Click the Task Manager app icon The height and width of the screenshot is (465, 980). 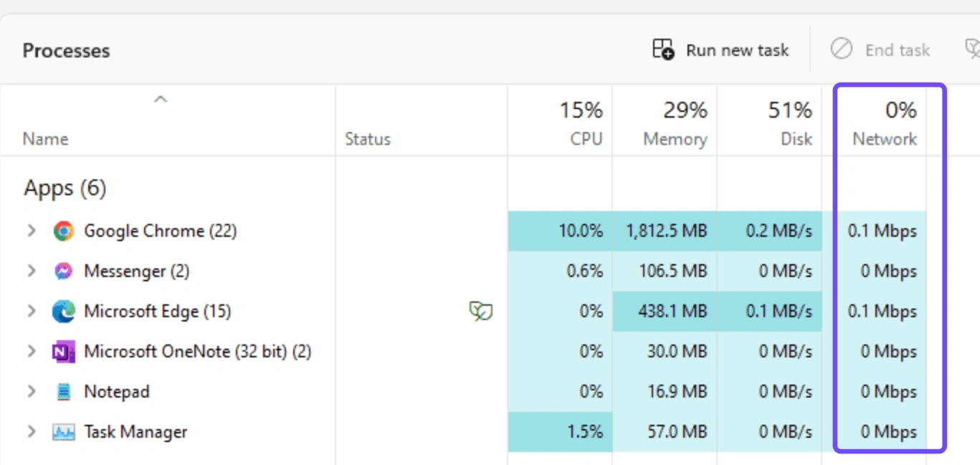pyautogui.click(x=63, y=432)
